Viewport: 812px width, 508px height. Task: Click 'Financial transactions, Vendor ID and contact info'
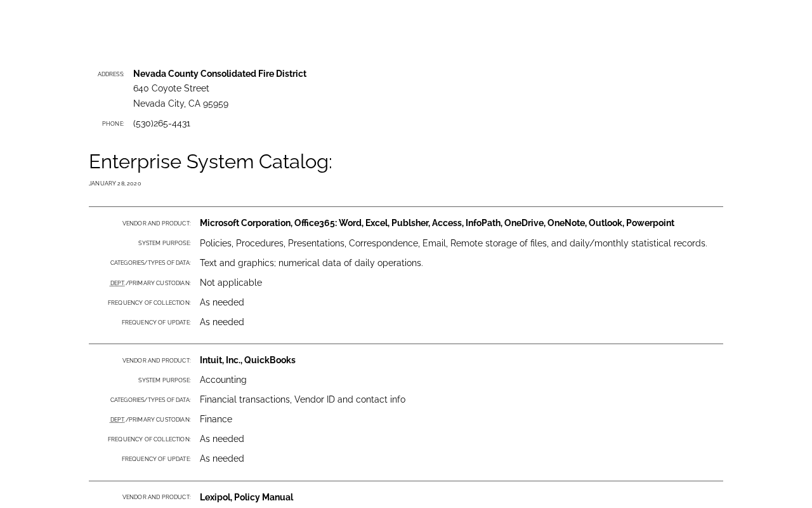303,399
